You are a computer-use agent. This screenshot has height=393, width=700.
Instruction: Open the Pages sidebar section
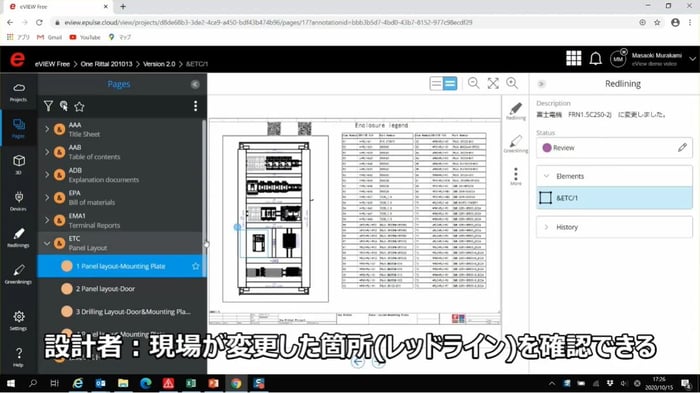coord(18,128)
